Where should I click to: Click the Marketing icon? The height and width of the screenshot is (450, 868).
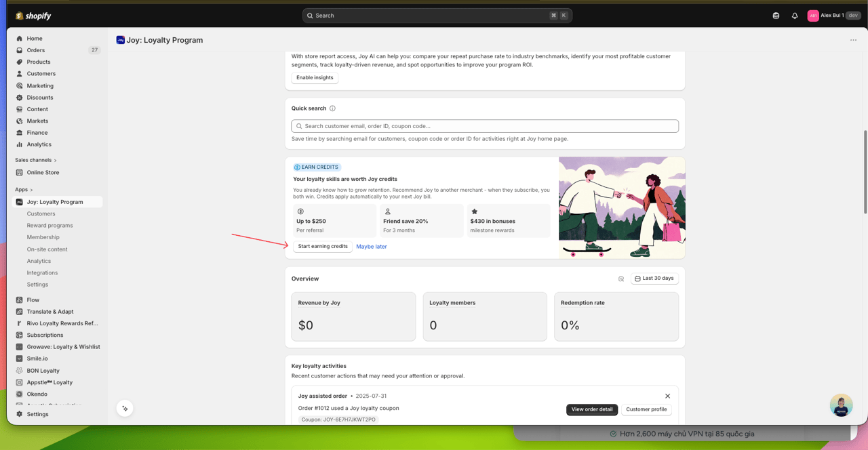coord(20,86)
